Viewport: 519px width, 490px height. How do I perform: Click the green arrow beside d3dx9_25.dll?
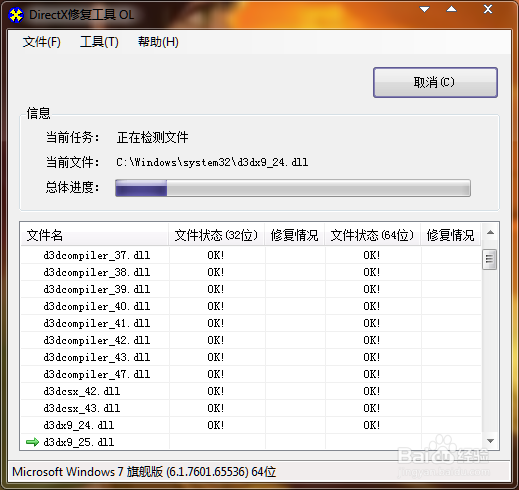coord(32,442)
